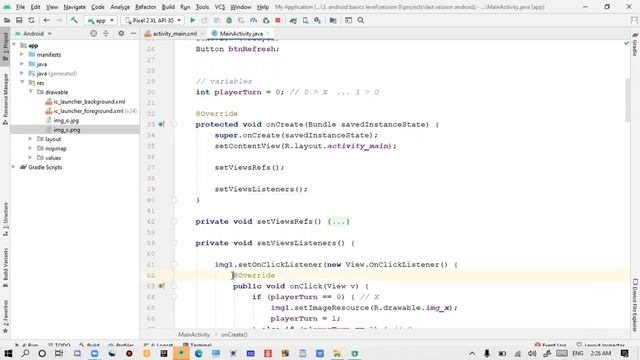Expand the mipmap folder
The height and width of the screenshot is (360, 640).
pos(31,148)
